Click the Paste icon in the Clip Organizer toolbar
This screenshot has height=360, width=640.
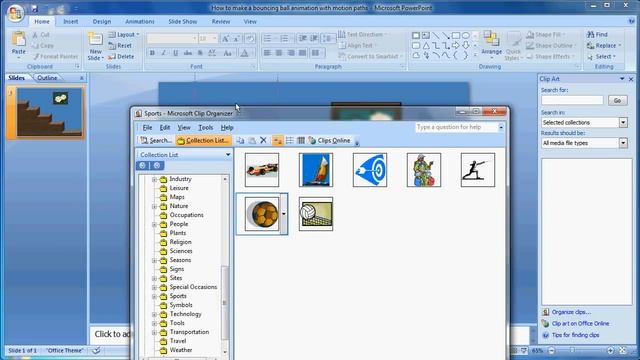coord(252,140)
